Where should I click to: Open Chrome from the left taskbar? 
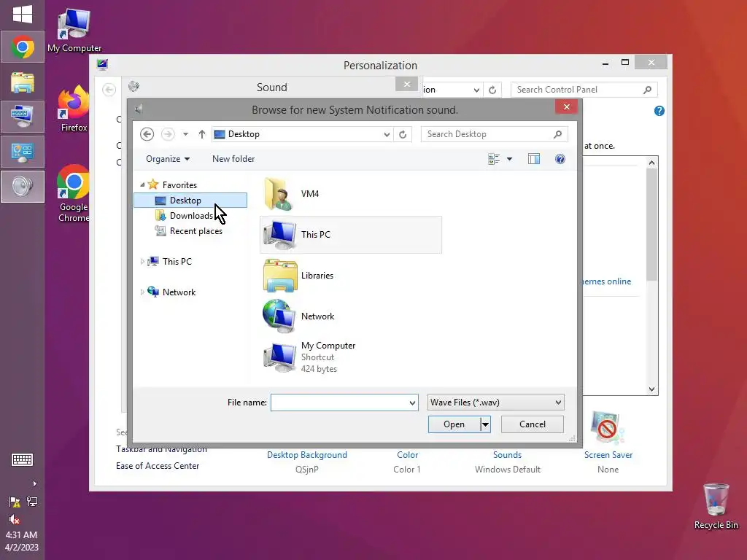pyautogui.click(x=23, y=47)
